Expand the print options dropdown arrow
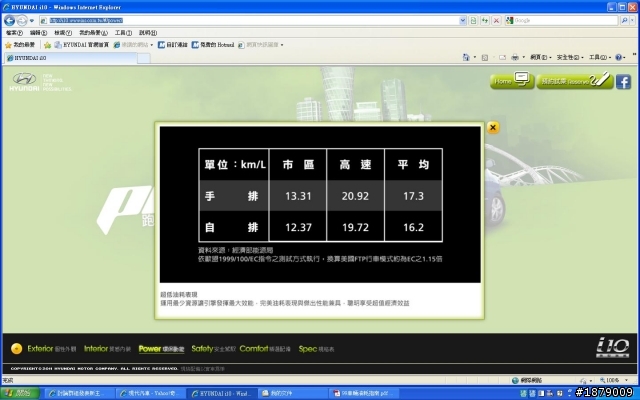Image resolution: width=640 pixels, height=400 pixels. coord(524,58)
